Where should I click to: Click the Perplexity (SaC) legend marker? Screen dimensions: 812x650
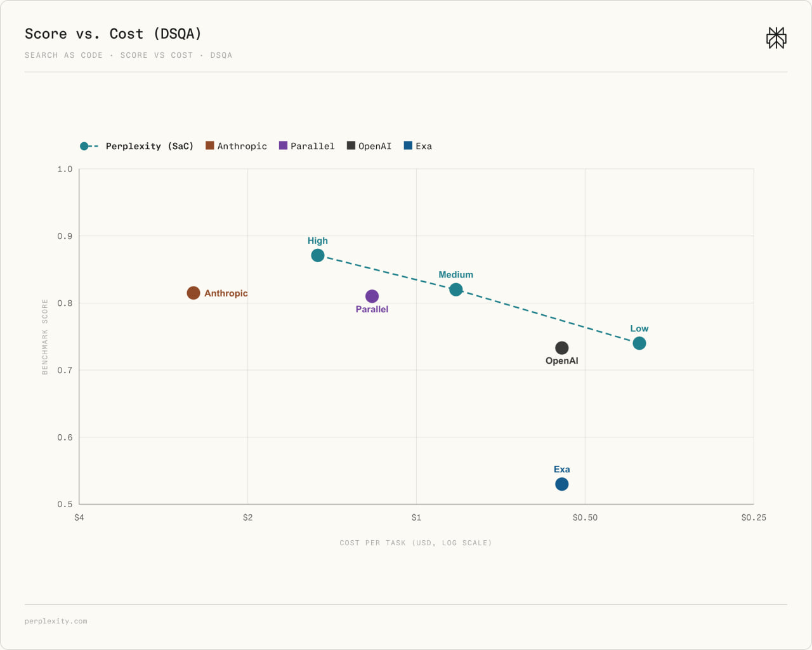(x=89, y=146)
